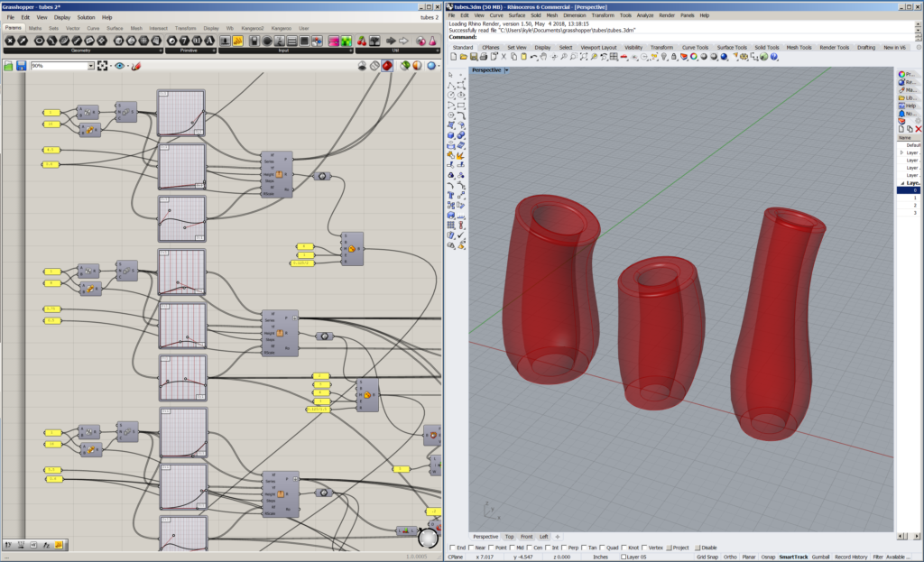Open the preview eye settings dropdown arrow
The height and width of the screenshot is (562, 924).
pos(128,66)
